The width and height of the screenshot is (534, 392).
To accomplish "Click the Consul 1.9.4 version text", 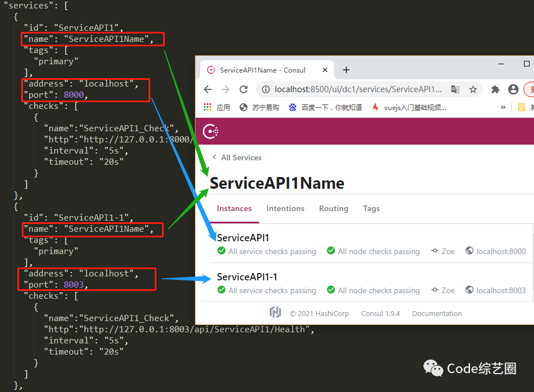I will click(380, 313).
